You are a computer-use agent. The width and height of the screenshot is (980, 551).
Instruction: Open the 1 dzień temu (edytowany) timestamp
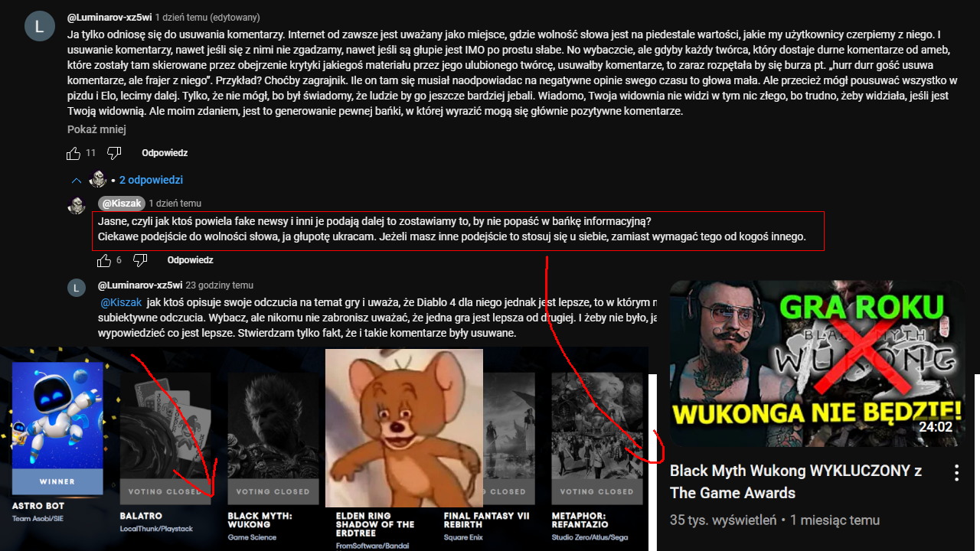pyautogui.click(x=207, y=17)
